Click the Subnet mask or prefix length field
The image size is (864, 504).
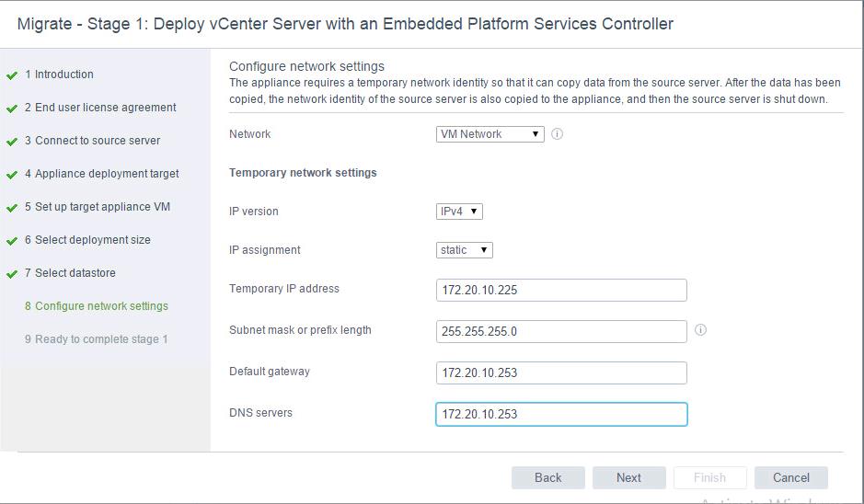point(561,331)
